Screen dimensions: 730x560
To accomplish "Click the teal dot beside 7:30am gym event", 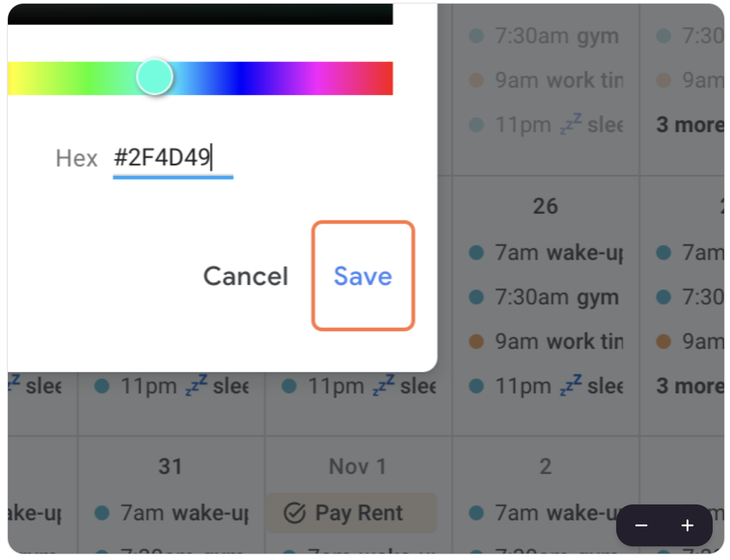I will (476, 297).
